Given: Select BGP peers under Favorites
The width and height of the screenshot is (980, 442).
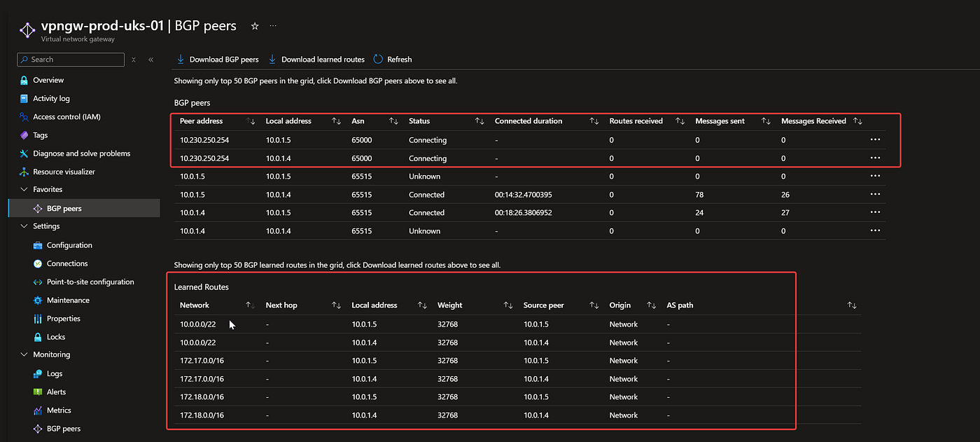Looking at the screenshot, I should coord(64,209).
